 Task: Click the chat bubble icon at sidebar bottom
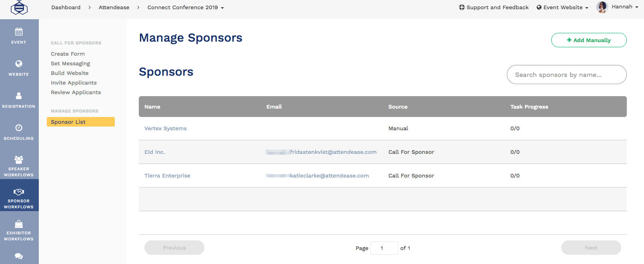(x=18, y=255)
